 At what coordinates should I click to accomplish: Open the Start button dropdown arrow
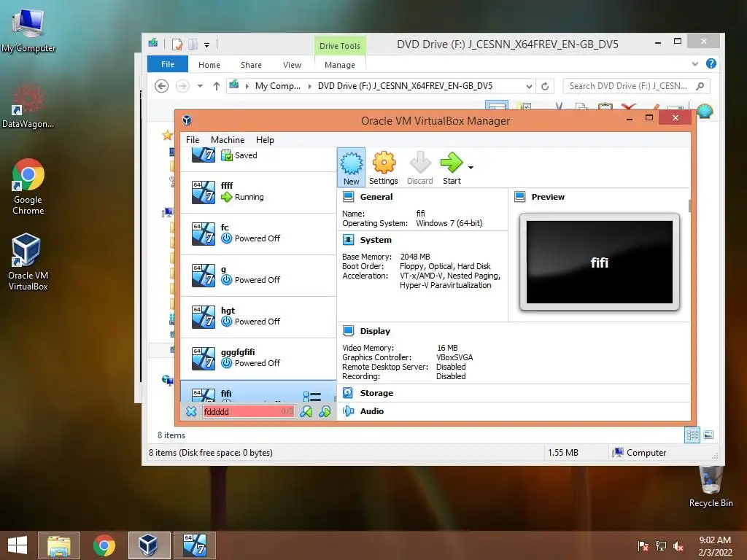click(471, 168)
